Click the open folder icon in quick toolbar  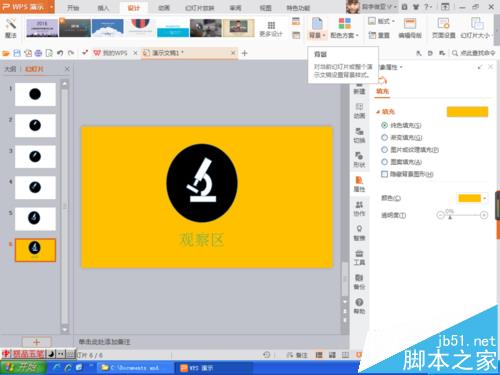(6, 53)
